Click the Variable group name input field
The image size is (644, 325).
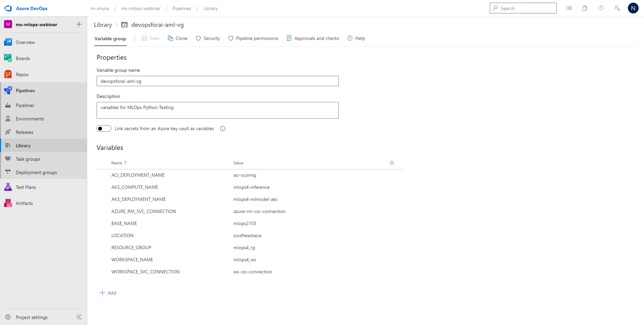(x=218, y=81)
